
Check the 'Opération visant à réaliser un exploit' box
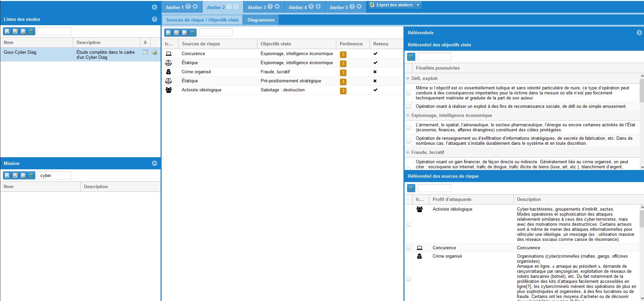pyautogui.click(x=409, y=106)
